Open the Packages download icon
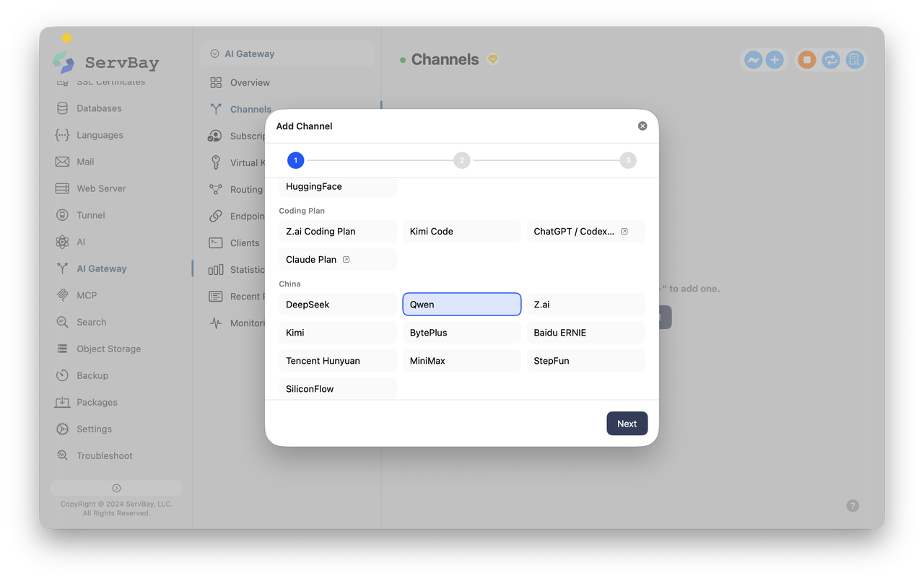 (x=63, y=402)
